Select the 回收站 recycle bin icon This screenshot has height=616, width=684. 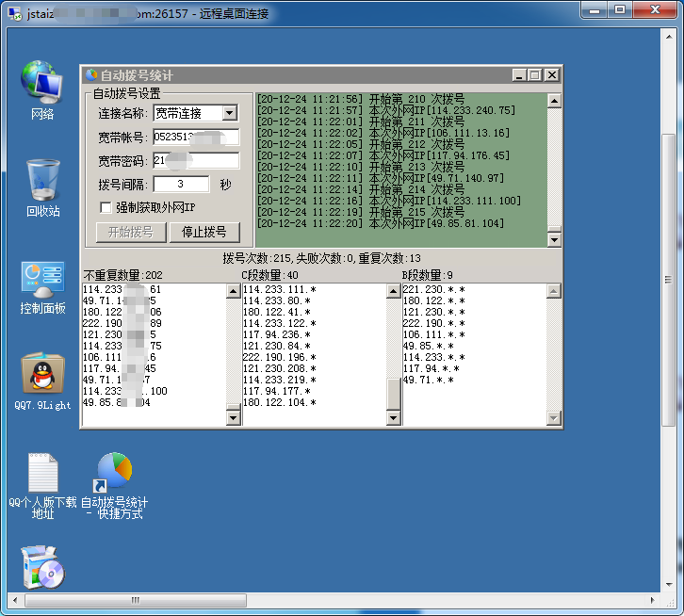click(x=42, y=188)
